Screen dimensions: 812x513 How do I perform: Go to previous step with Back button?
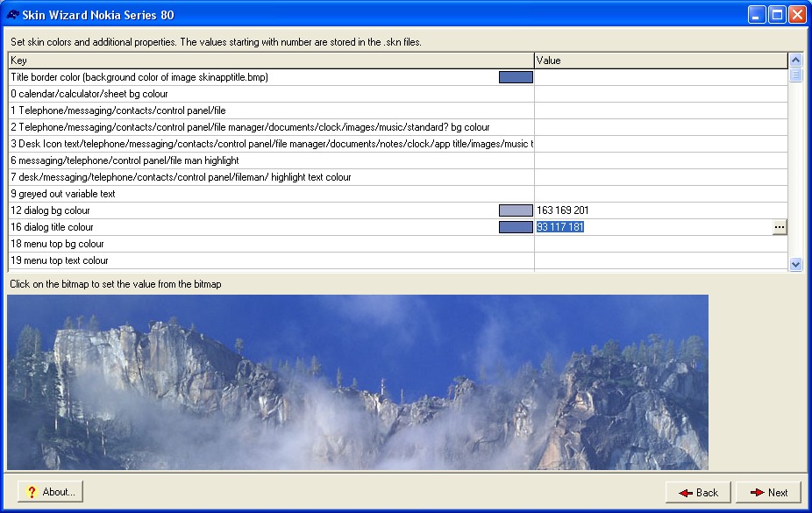(x=698, y=492)
